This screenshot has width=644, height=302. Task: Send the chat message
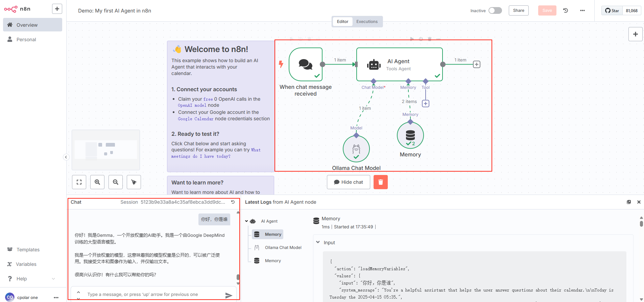(229, 295)
